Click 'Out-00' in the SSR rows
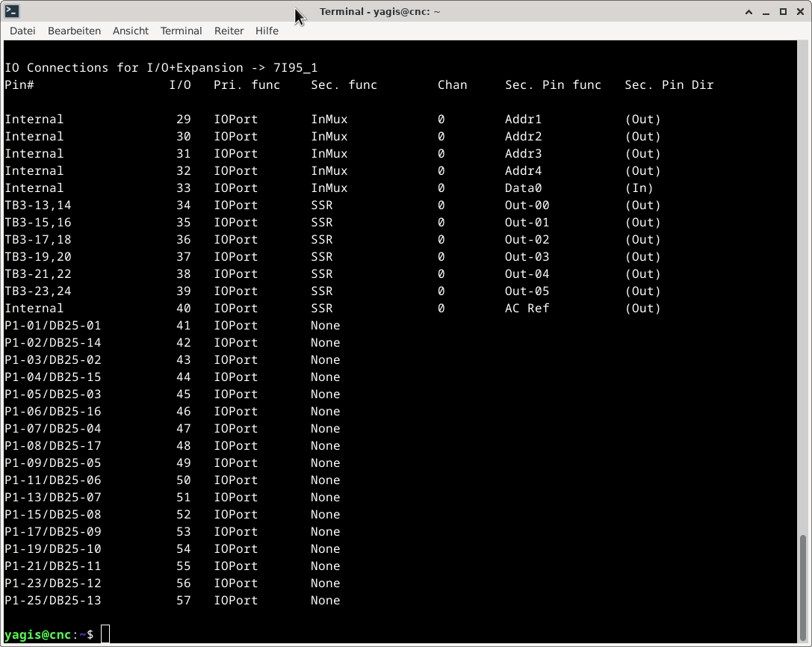Image resolution: width=812 pixels, height=647 pixels. click(527, 205)
